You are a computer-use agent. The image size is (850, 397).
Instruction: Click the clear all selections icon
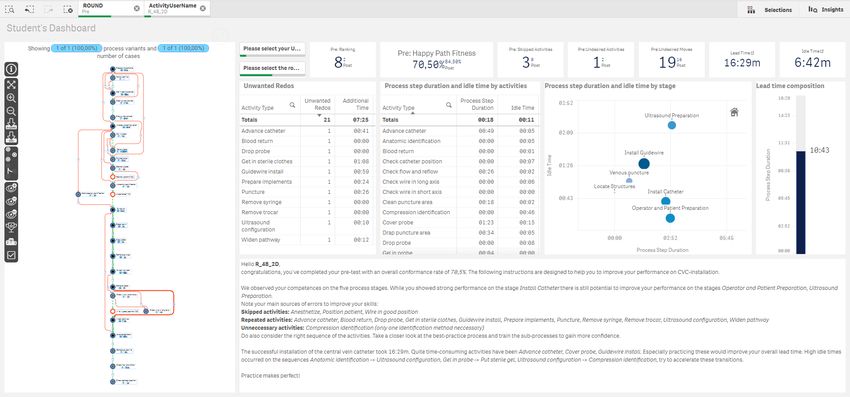67,9
